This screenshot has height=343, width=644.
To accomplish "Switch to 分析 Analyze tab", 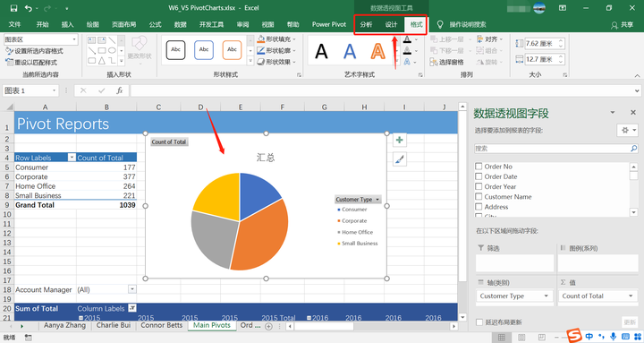I will pos(366,24).
